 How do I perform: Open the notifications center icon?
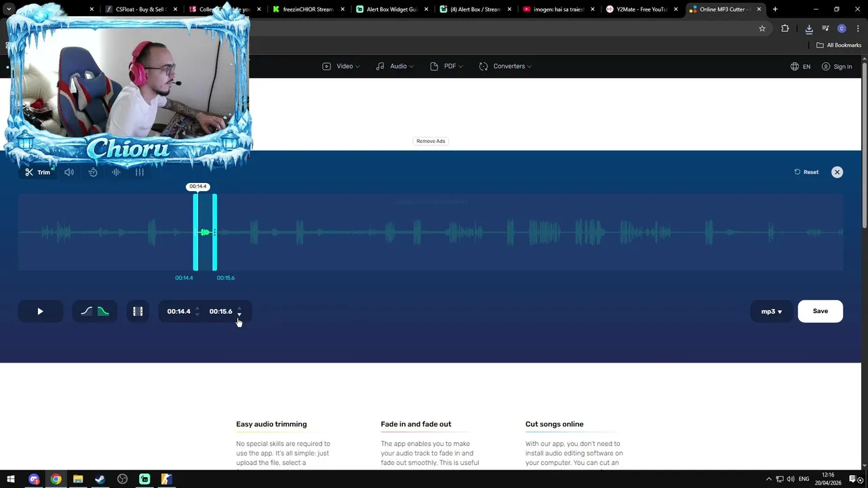pos(853,479)
